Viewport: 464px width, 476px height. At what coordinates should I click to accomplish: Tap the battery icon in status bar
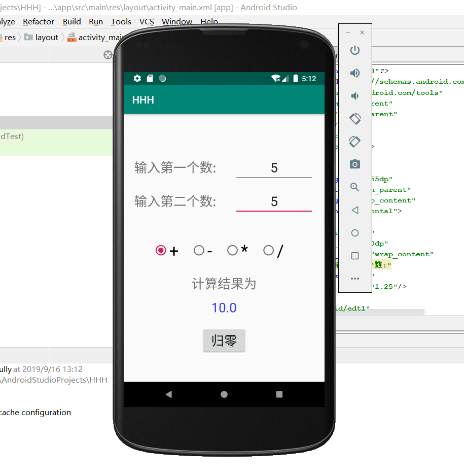pos(295,79)
